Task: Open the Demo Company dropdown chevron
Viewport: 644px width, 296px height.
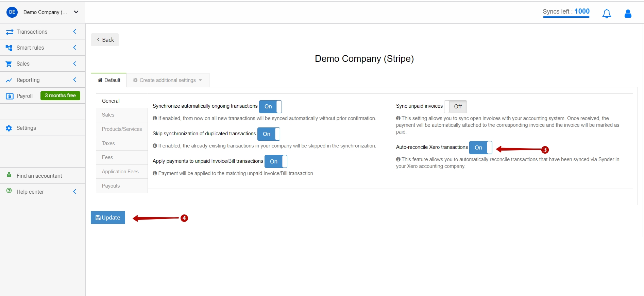Action: 76,12
